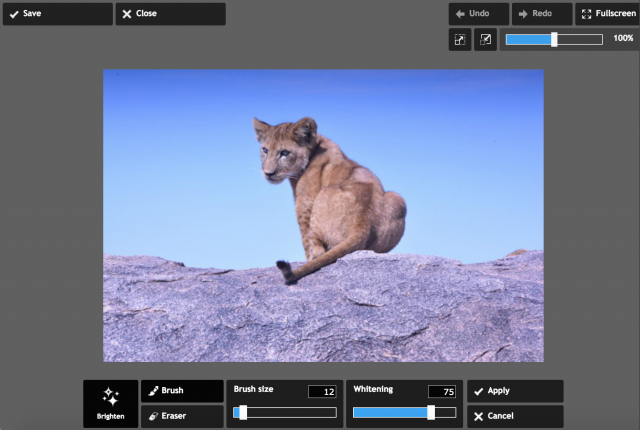The image size is (640, 430).
Task: Close the image editor
Action: [170, 14]
